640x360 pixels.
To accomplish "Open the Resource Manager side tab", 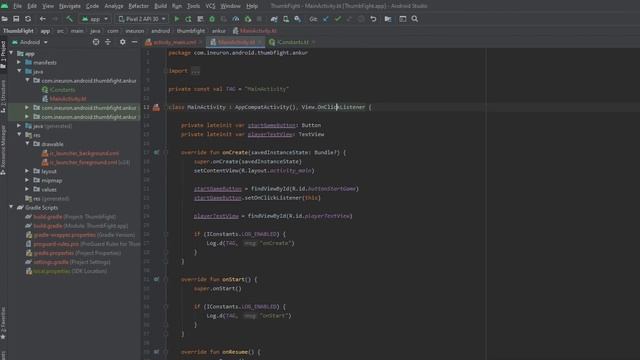I will coord(3,150).
